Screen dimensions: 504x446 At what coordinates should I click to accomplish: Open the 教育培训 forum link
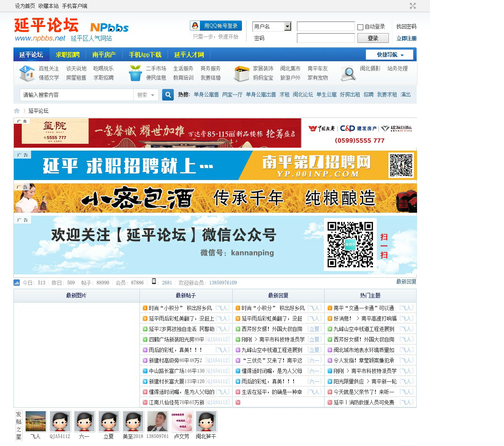tap(183, 78)
